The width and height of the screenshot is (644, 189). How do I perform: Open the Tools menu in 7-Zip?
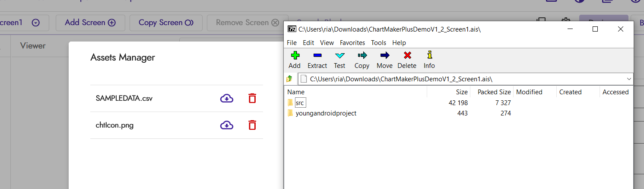378,42
